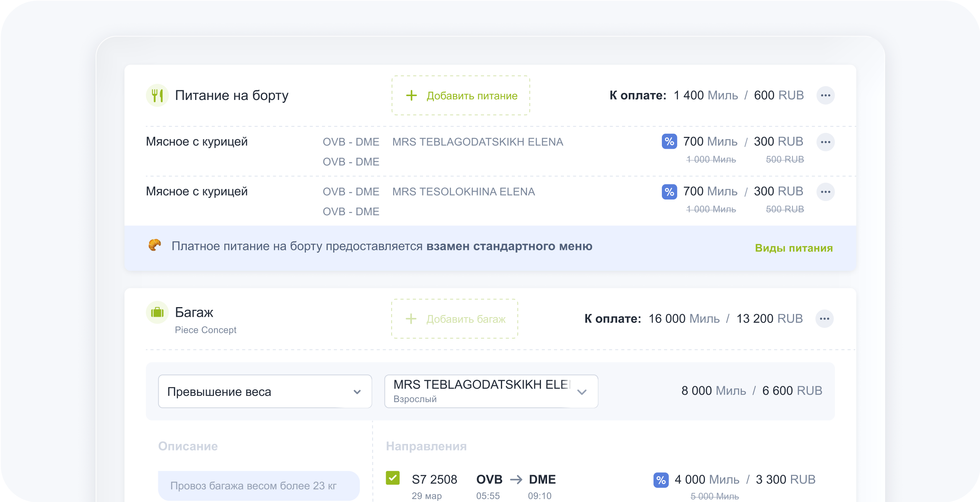The width and height of the screenshot is (980, 502).
Task: Select first Мясное с курицей meal row
Action: (x=197, y=142)
